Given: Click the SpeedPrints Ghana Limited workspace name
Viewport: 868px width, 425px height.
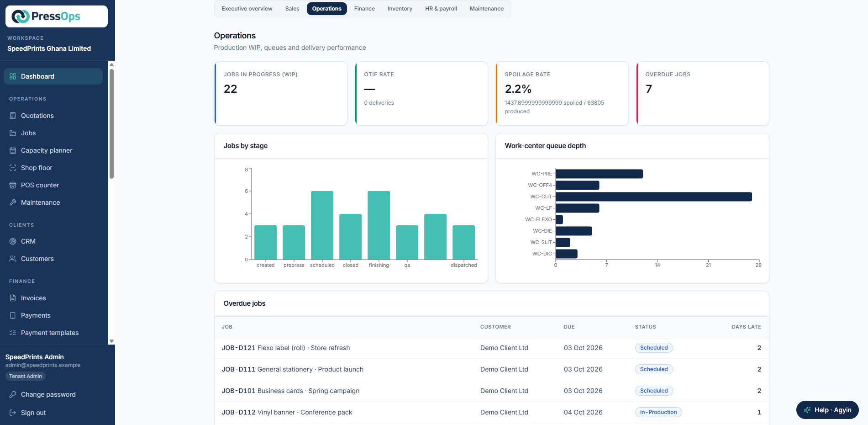Looking at the screenshot, I should (x=49, y=48).
